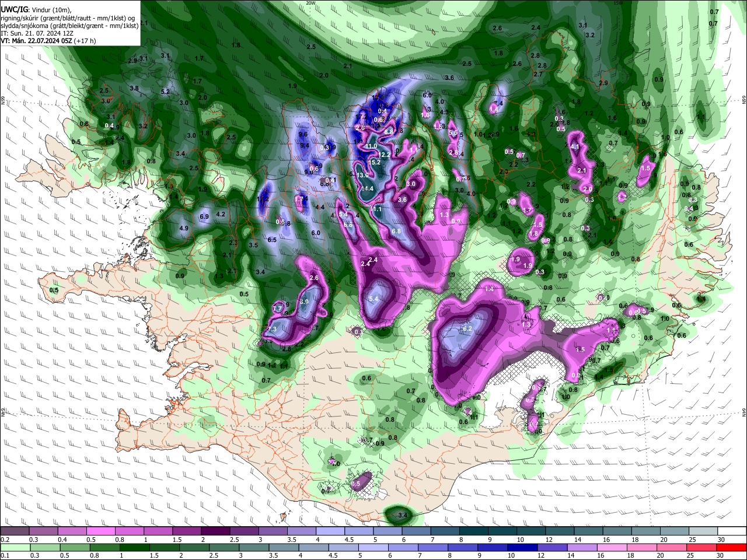Click the "8.0" value in the western purple patch
Viewport: 747px width, 560px height.
[x=304, y=302]
